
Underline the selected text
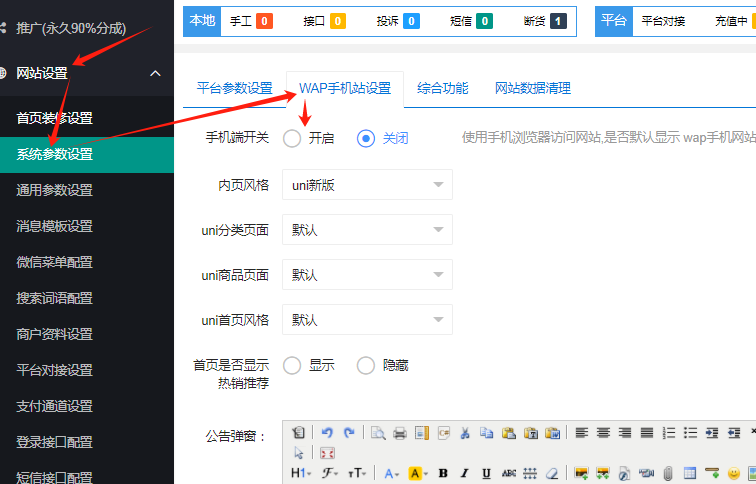pyautogui.click(x=486, y=473)
